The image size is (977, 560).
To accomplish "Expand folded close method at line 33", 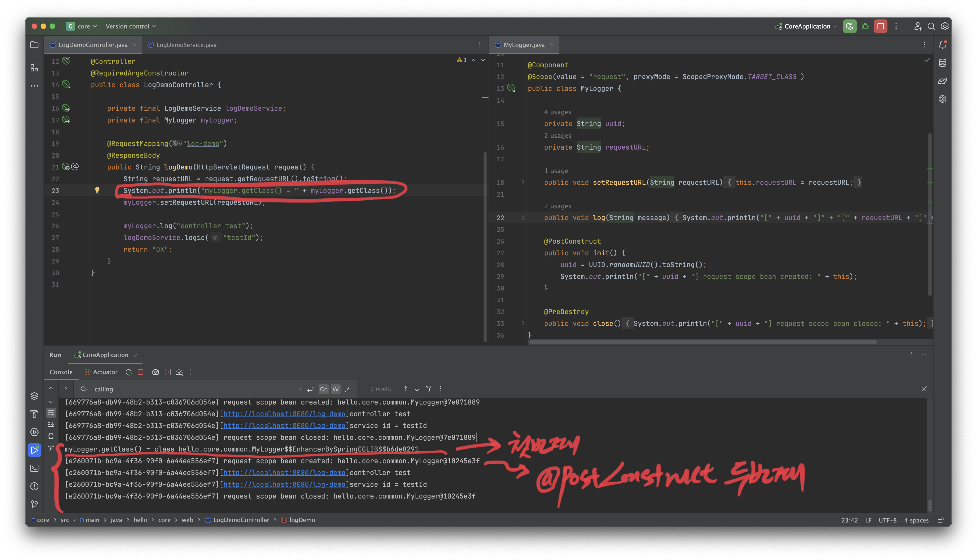I will click(523, 323).
